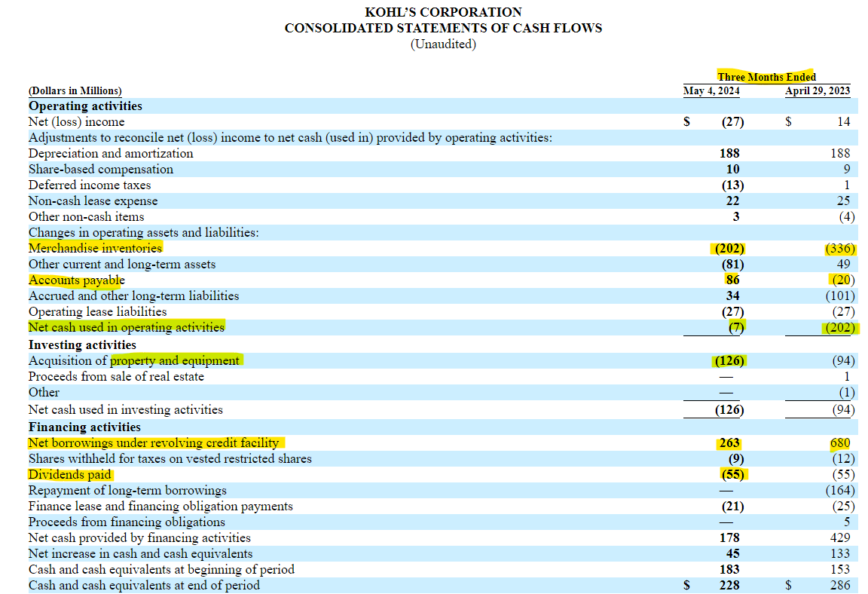The height and width of the screenshot is (594, 868).
Task: Select the highlighted "(55)" dividends value
Action: [x=728, y=474]
